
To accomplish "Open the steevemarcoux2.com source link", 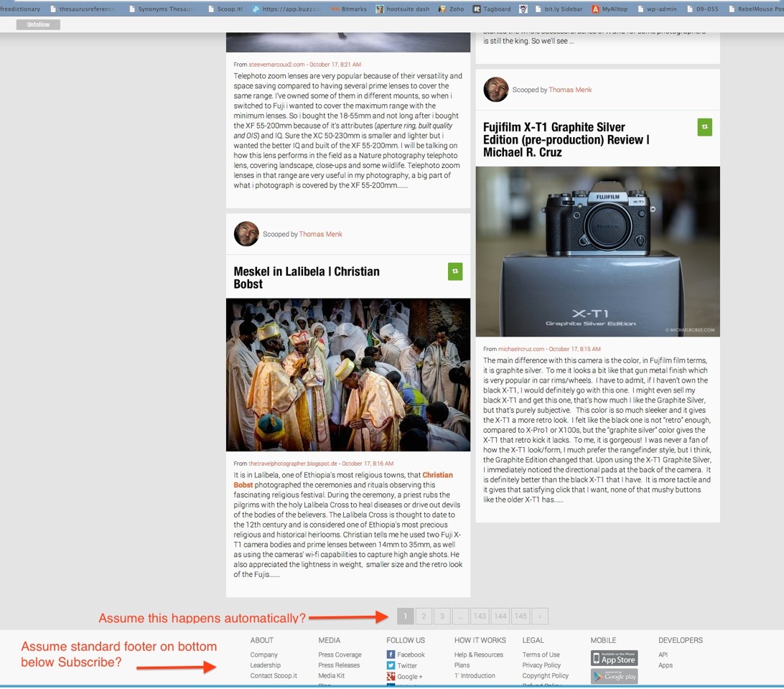I will pyautogui.click(x=276, y=65).
